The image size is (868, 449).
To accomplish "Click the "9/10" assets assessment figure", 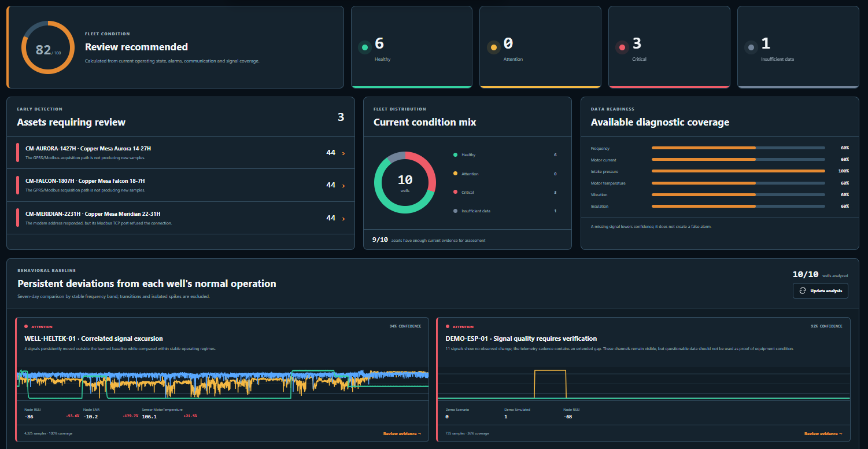I will tap(380, 240).
